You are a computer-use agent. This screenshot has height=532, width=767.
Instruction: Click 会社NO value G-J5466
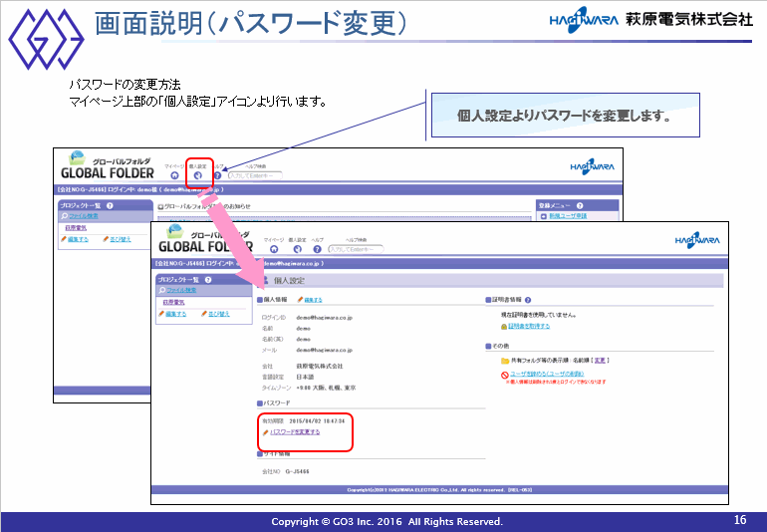tap(298, 472)
